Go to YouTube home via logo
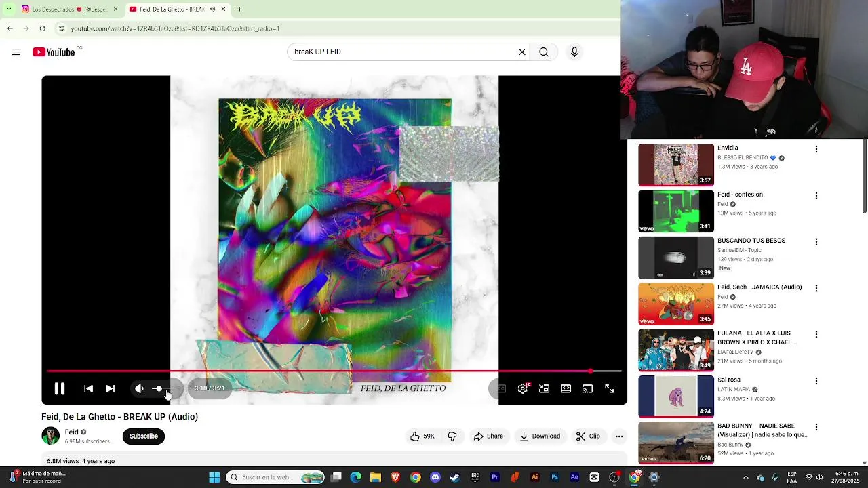This screenshot has width=868, height=488. point(54,52)
